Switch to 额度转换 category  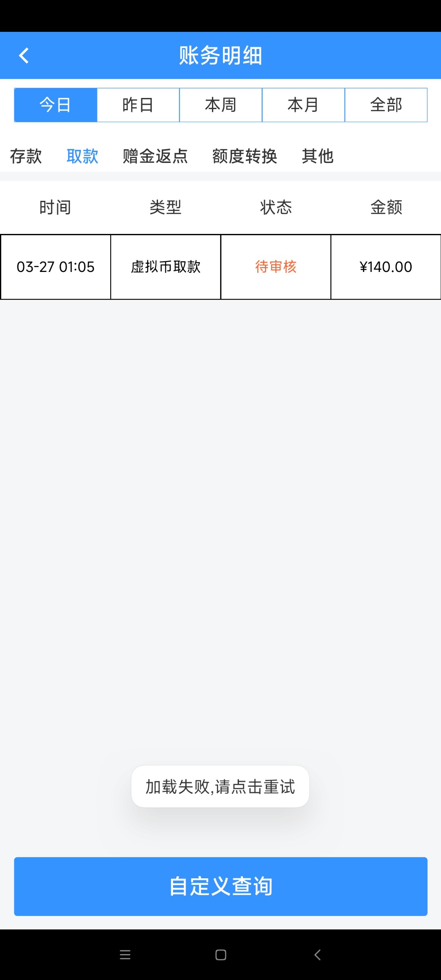point(245,156)
